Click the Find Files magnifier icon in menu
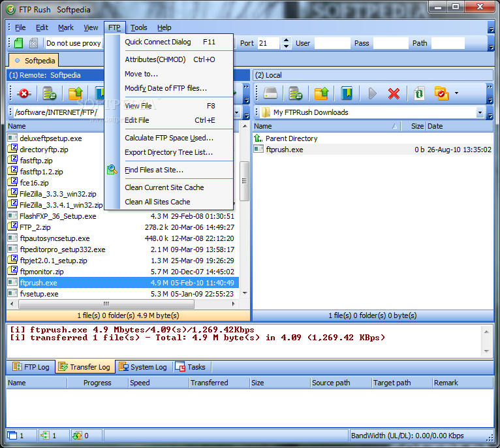Image resolution: width=500 pixels, height=448 pixels. coord(112,170)
